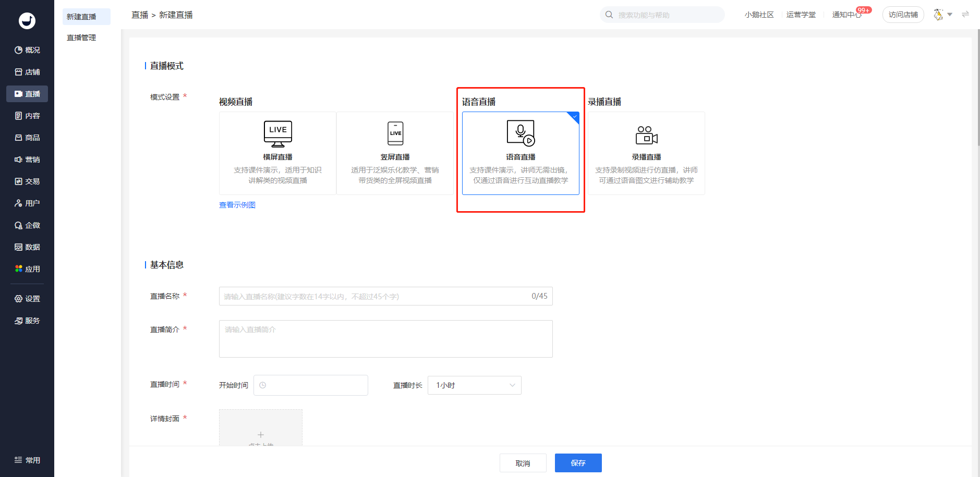
Task: Select the 录播直播 recorded live mode card
Action: click(646, 153)
